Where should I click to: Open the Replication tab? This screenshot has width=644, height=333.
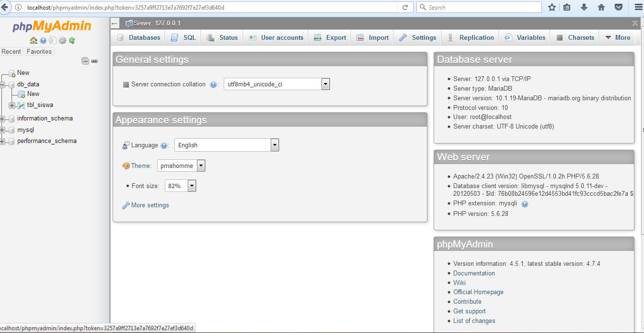(x=470, y=37)
